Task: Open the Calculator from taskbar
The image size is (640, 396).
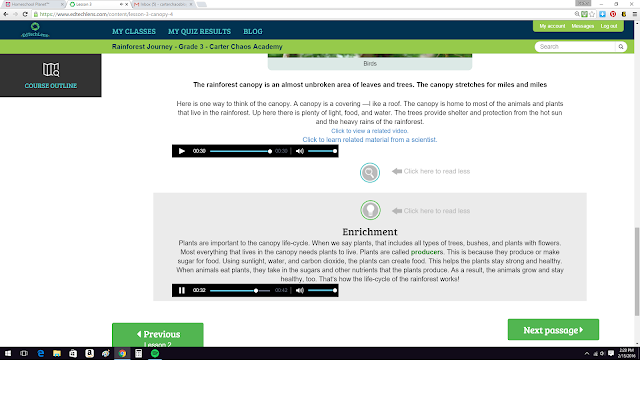Action: [138, 353]
